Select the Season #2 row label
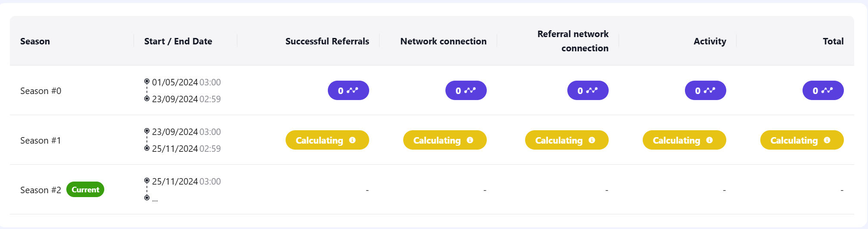This screenshot has width=868, height=229. point(40,190)
